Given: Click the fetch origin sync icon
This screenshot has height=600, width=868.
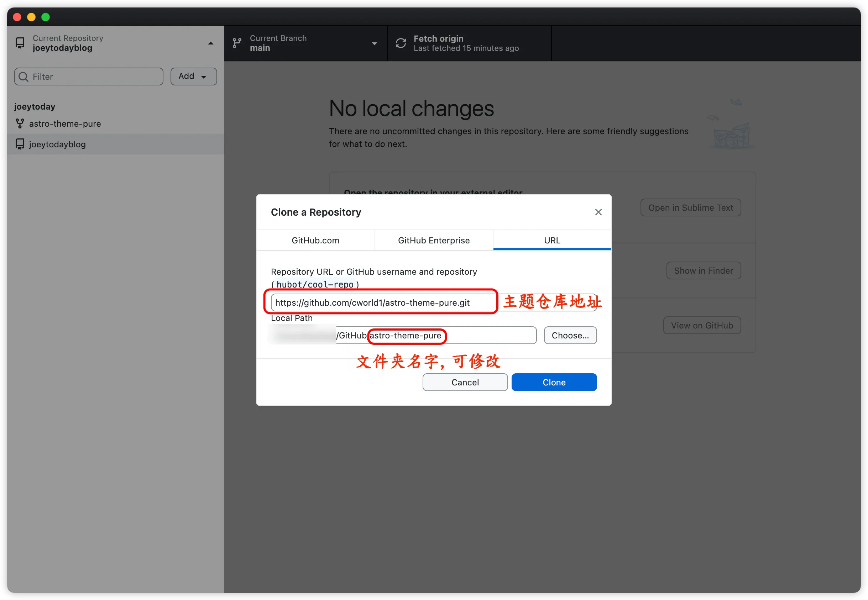Looking at the screenshot, I should pos(401,43).
